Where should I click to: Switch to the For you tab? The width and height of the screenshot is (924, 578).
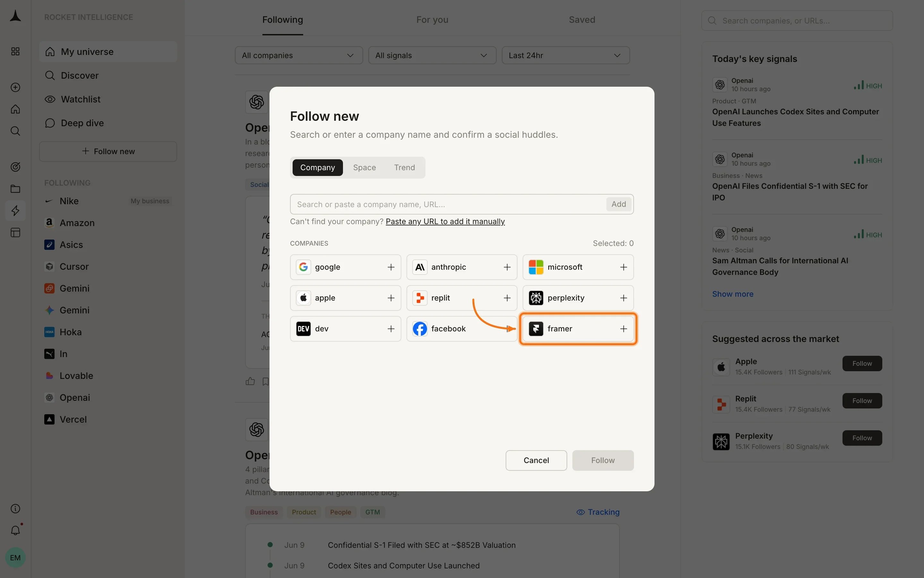point(432,20)
